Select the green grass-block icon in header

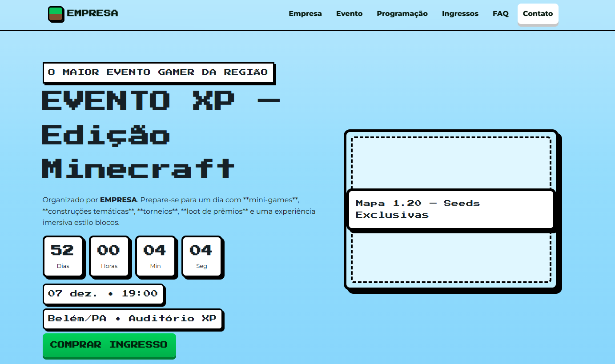click(56, 14)
